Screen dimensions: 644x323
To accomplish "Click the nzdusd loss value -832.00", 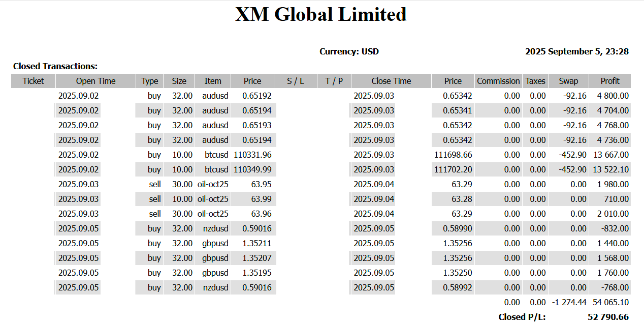I will tap(616, 228).
